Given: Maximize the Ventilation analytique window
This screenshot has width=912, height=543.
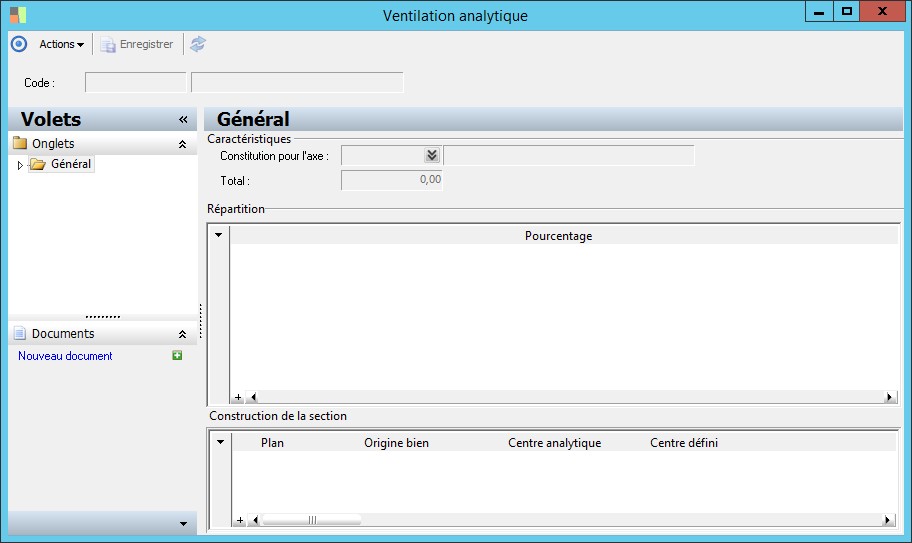Looking at the screenshot, I should click(x=847, y=12).
